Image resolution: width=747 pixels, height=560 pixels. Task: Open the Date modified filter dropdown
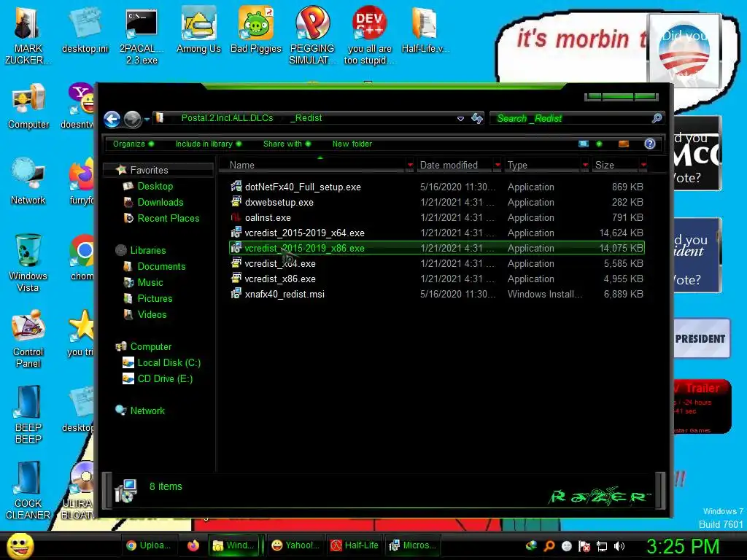tap(498, 166)
